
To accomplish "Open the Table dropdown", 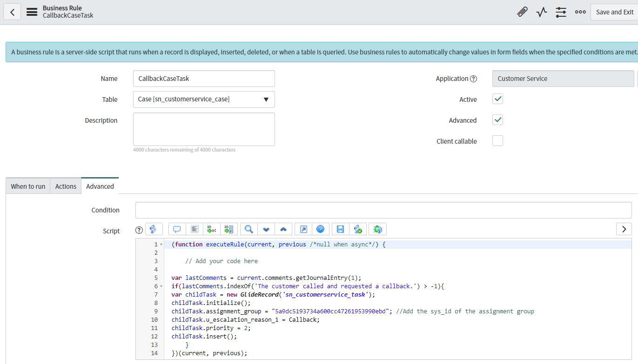I will pos(204,99).
